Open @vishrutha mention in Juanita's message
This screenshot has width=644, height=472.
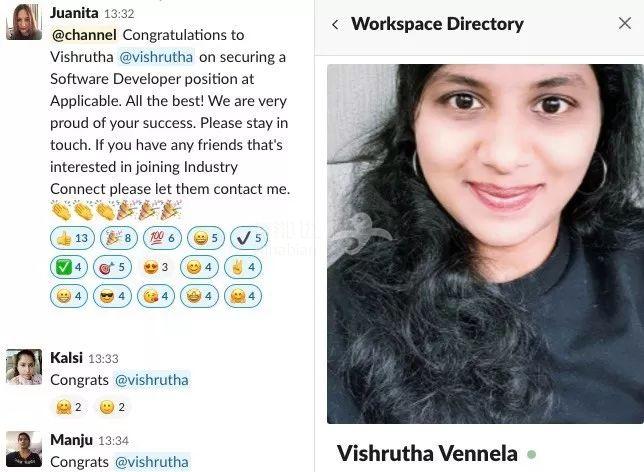click(x=156, y=57)
